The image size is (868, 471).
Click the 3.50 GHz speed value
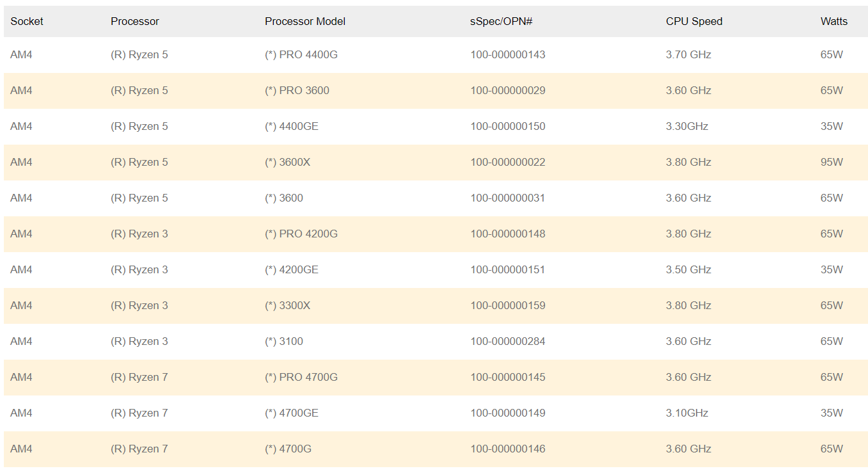pos(688,270)
